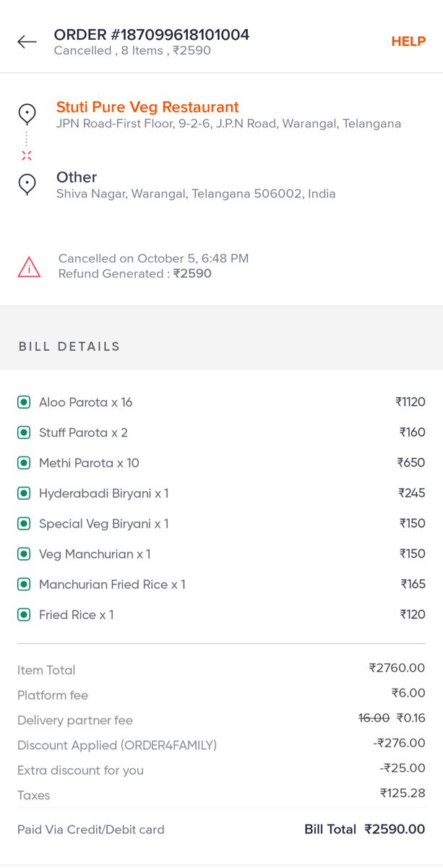Open HELP for this order
This screenshot has width=443, height=868.
(408, 42)
